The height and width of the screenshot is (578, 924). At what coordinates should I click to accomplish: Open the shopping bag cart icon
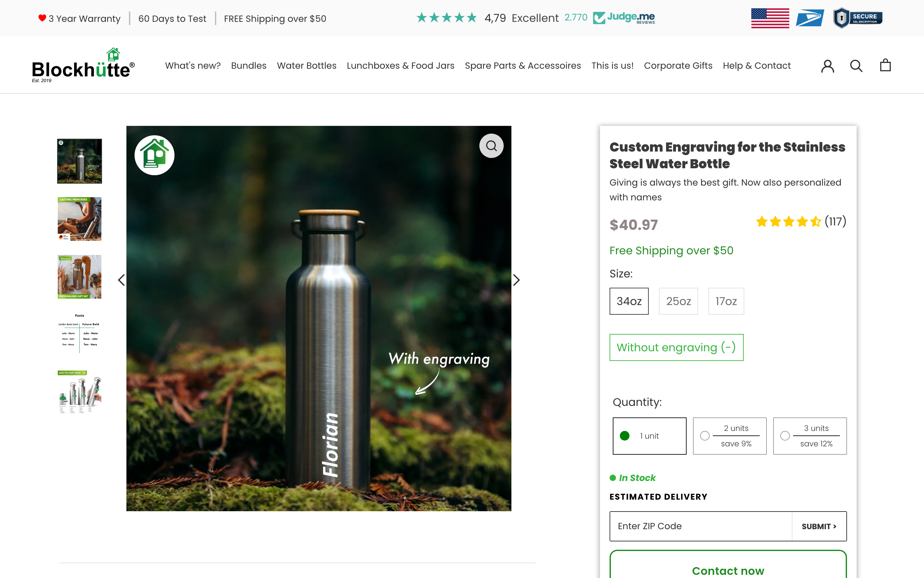(x=885, y=66)
